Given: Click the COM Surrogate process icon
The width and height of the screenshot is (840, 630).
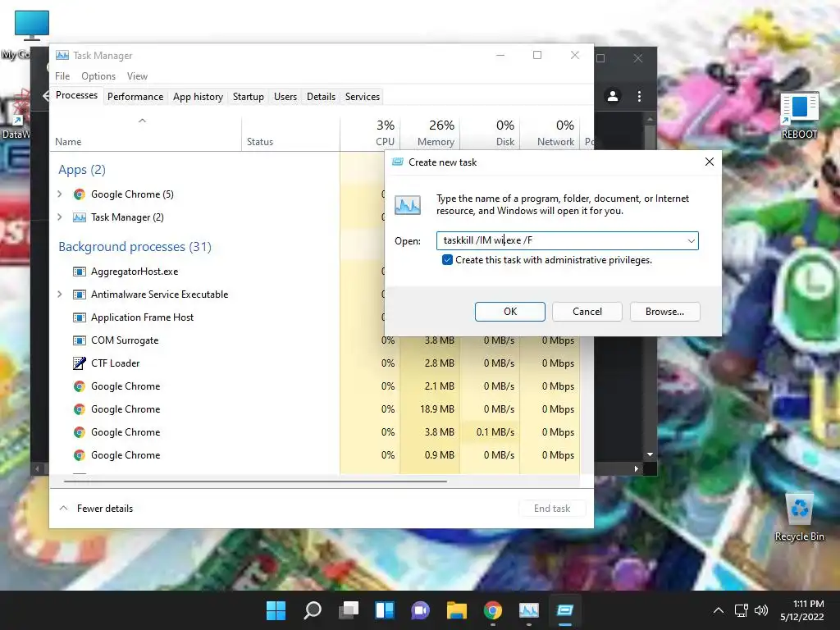Looking at the screenshot, I should tap(80, 340).
